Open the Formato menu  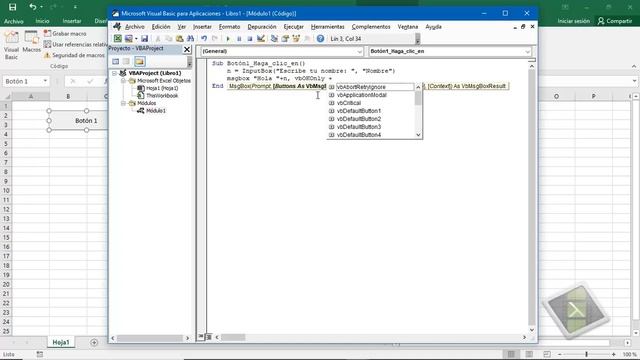229,27
